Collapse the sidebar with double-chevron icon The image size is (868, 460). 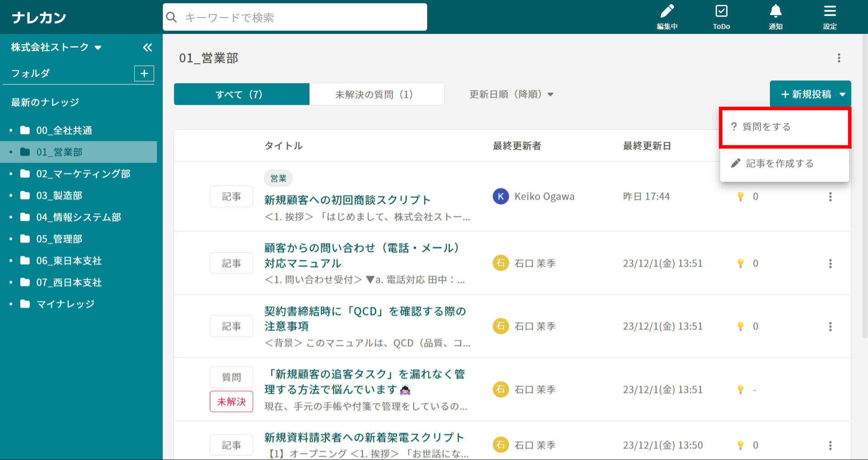147,47
